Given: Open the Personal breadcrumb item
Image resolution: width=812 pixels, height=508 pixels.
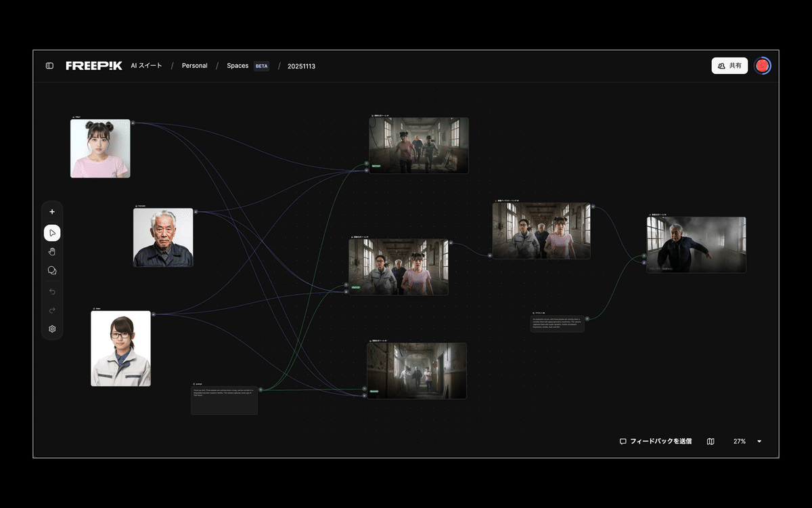Looking at the screenshot, I should coord(194,66).
